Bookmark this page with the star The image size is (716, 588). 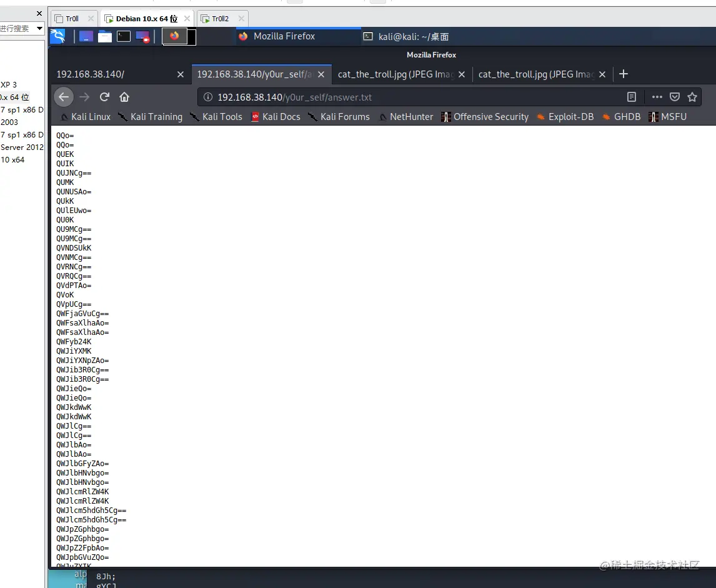coord(692,97)
